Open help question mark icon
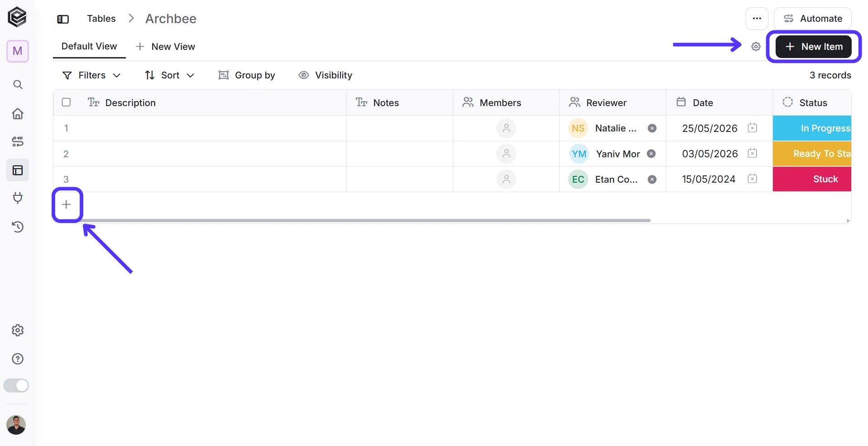Screen dimensions: 868x446 18,359
